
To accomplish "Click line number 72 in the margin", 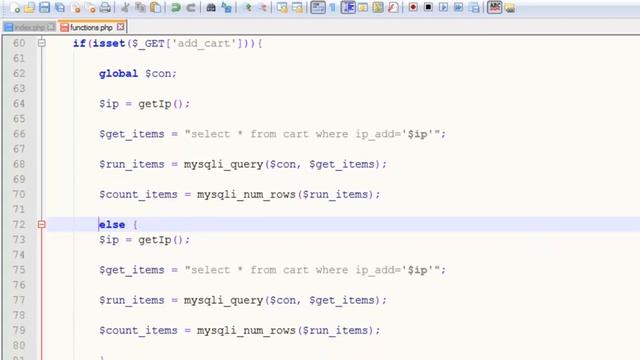I will tap(19, 224).
